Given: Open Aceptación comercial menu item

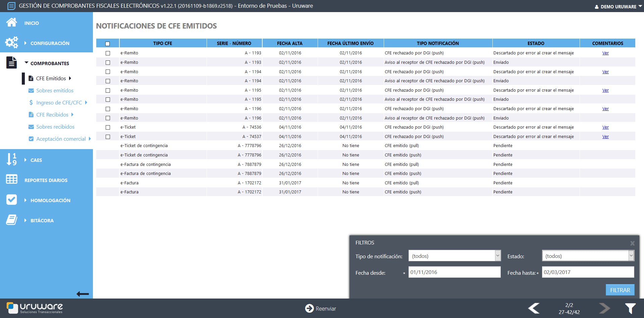Looking at the screenshot, I should (61, 139).
